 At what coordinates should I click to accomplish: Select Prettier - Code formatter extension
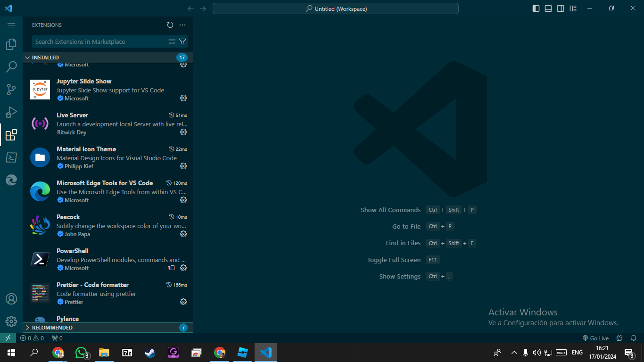tap(108, 293)
